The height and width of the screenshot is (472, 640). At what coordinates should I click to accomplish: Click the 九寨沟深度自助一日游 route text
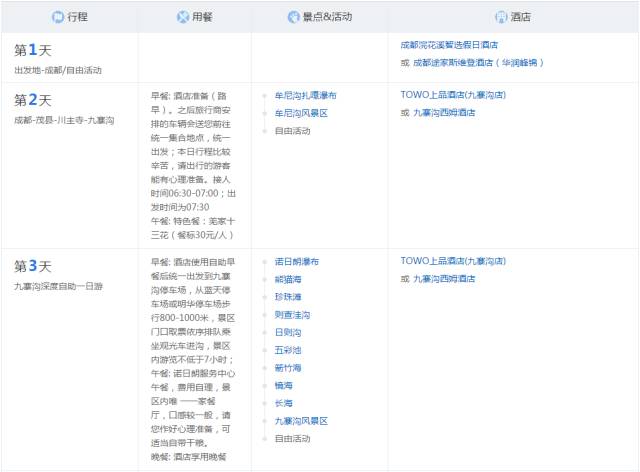(x=58, y=286)
